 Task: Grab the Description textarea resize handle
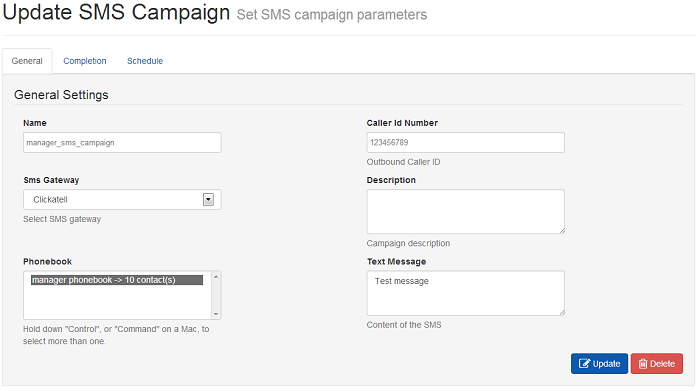(x=562, y=231)
